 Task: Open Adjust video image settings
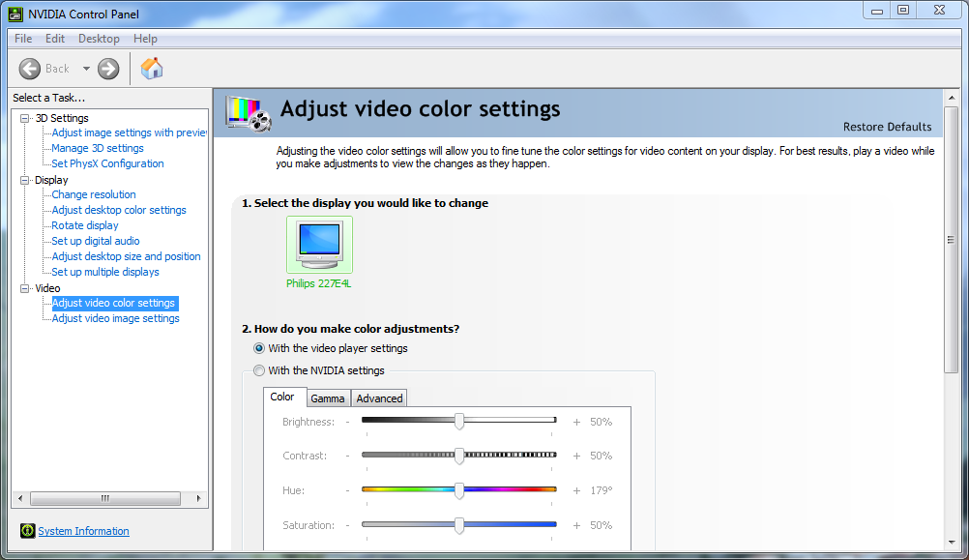(115, 318)
